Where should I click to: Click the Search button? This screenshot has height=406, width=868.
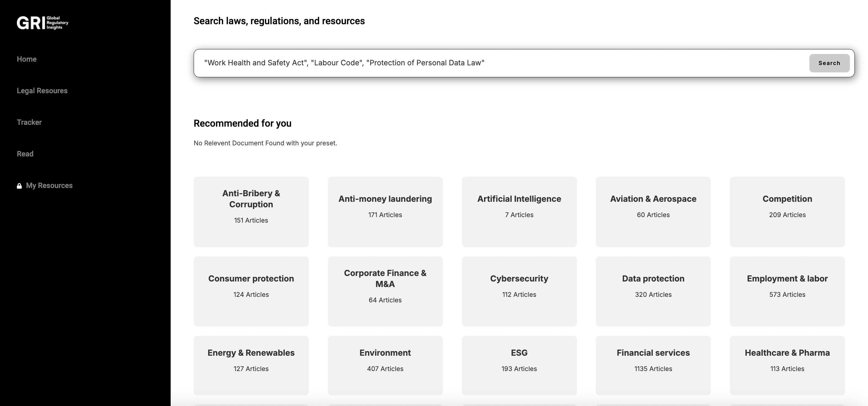(829, 63)
